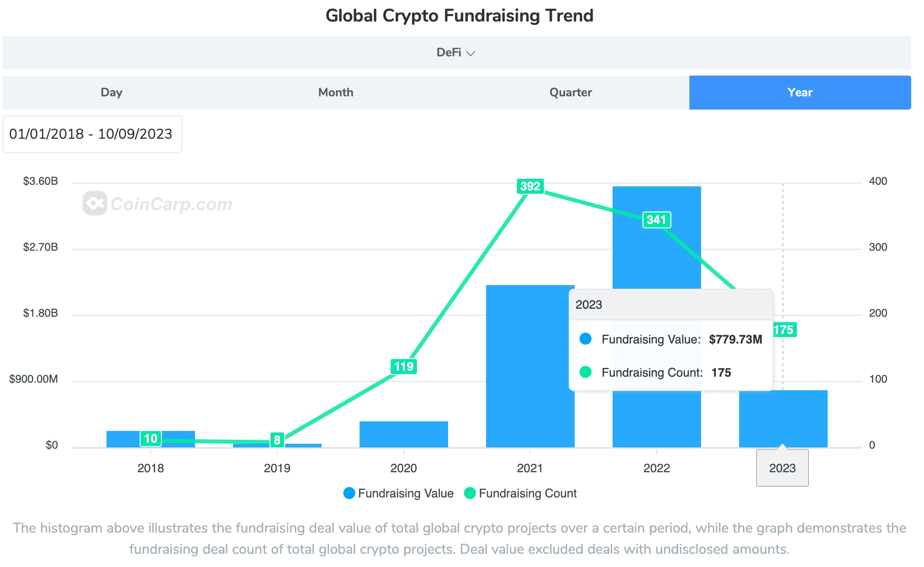Select the Year tab
The width and height of the screenshot is (924, 567).
tap(800, 92)
